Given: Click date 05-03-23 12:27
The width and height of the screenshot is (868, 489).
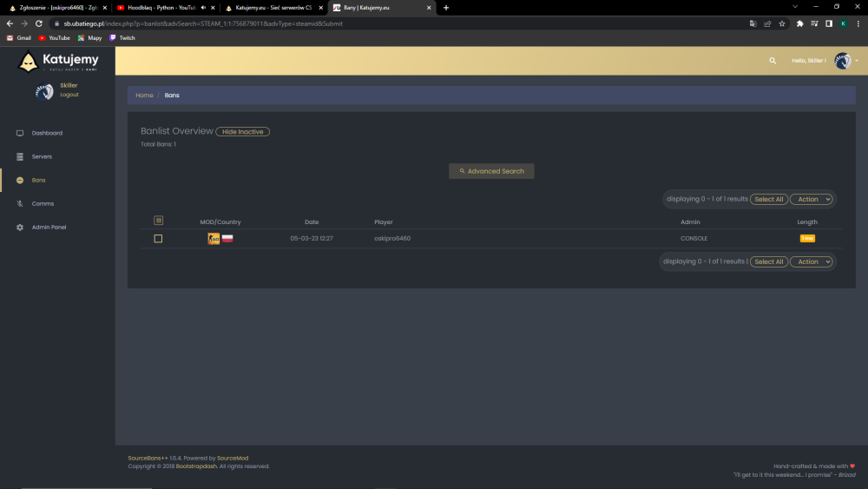Looking at the screenshot, I should [x=312, y=239].
